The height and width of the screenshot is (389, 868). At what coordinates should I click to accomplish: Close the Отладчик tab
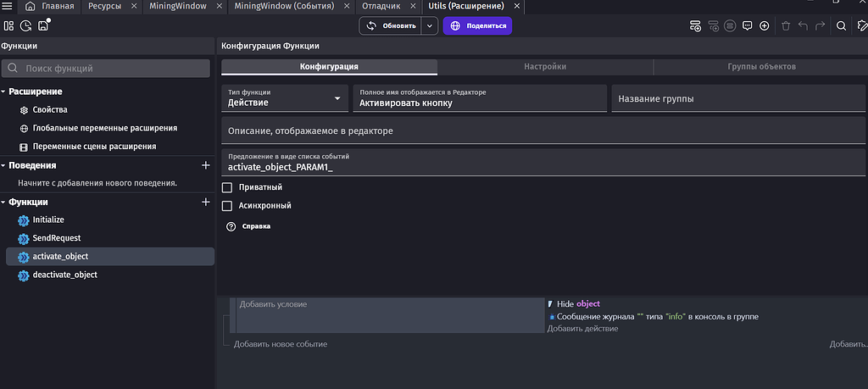point(413,6)
